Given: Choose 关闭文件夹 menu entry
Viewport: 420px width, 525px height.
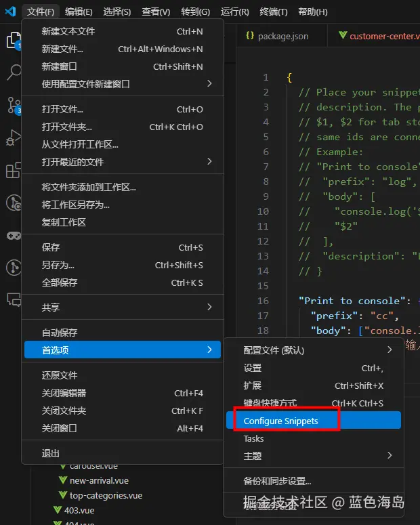Looking at the screenshot, I should (x=123, y=411).
